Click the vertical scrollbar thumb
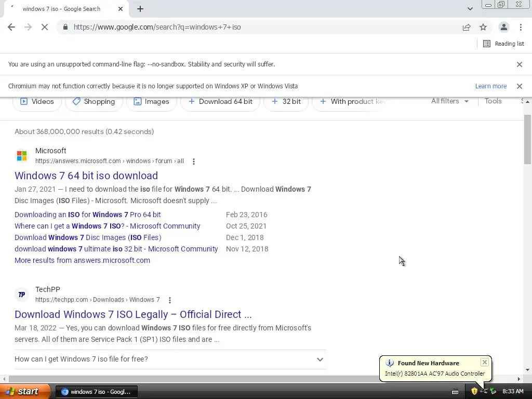The image size is (532, 399). (x=527, y=139)
